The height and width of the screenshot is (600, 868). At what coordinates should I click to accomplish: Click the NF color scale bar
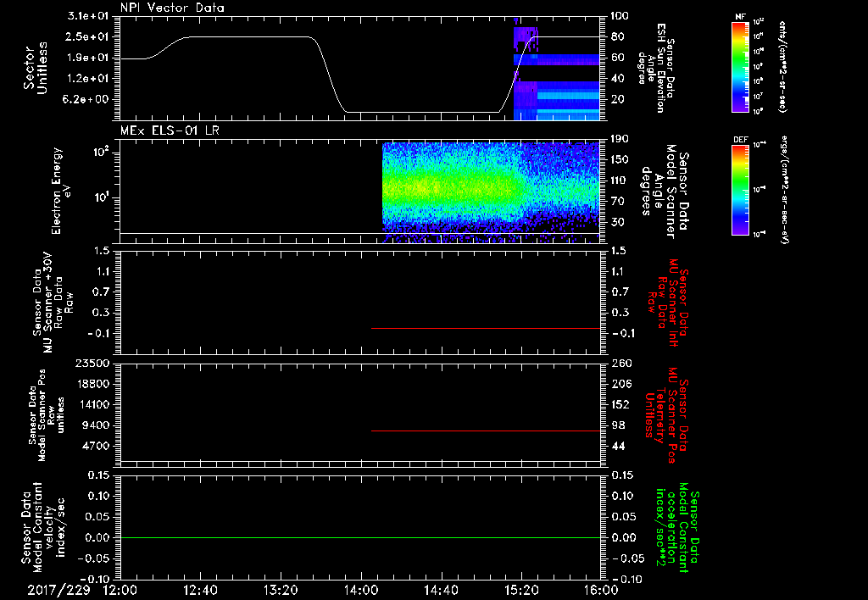(740, 66)
